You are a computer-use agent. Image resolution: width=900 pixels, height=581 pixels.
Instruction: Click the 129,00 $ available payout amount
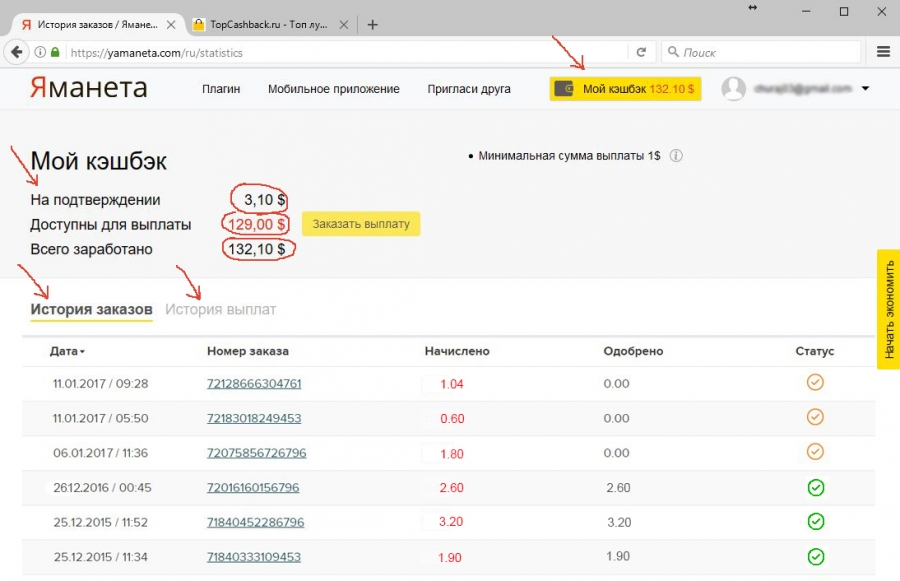(x=257, y=224)
